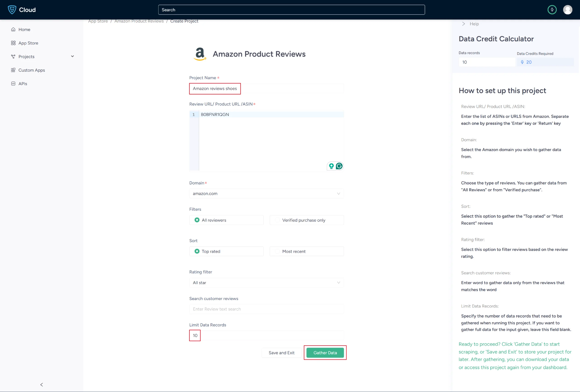Open the credits lightning icon in header
This screenshot has height=392, width=580.
[552, 10]
